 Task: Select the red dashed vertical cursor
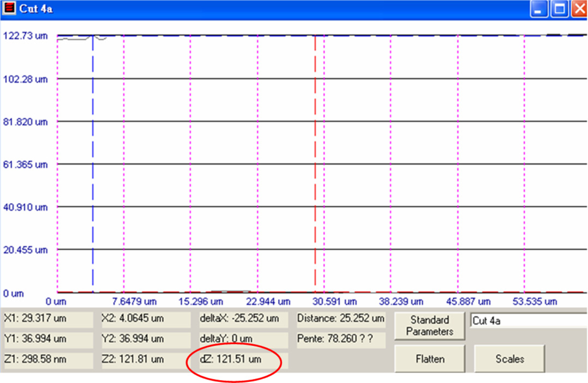315,165
